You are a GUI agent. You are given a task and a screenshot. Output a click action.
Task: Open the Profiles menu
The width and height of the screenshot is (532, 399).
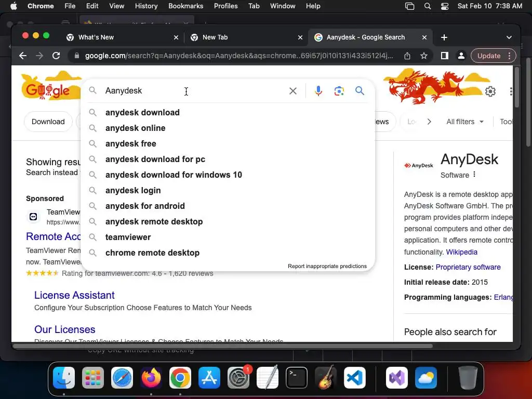point(225,6)
